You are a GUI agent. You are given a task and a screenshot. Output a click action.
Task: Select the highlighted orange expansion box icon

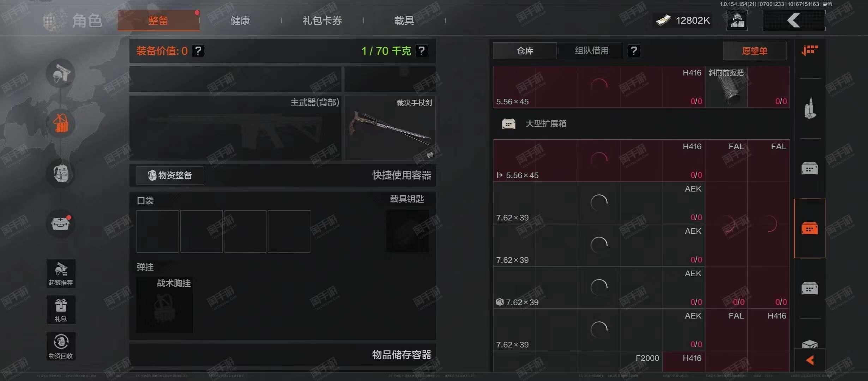coord(810,228)
